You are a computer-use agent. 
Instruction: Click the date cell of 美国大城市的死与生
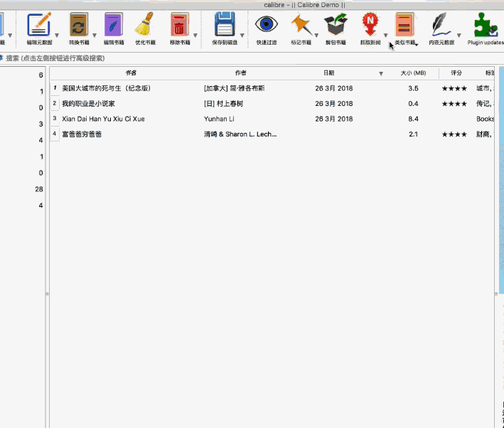click(333, 88)
